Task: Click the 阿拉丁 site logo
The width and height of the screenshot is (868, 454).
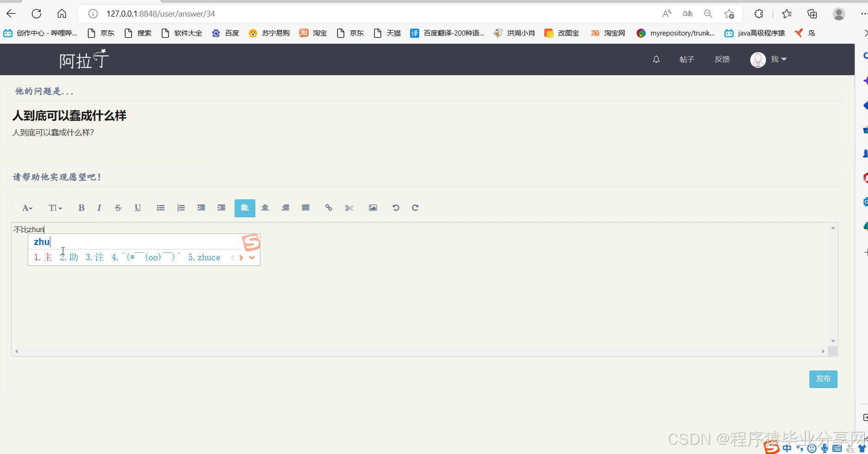Action: [84, 59]
